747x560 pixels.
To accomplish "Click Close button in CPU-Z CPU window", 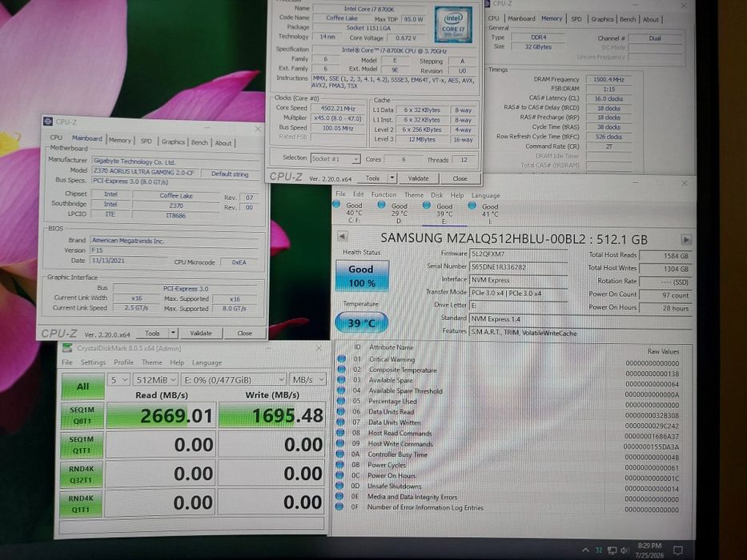I will coord(460,178).
